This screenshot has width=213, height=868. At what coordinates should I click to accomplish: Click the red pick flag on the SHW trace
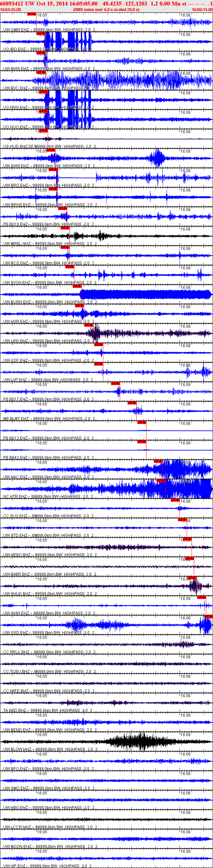[x=51, y=150]
